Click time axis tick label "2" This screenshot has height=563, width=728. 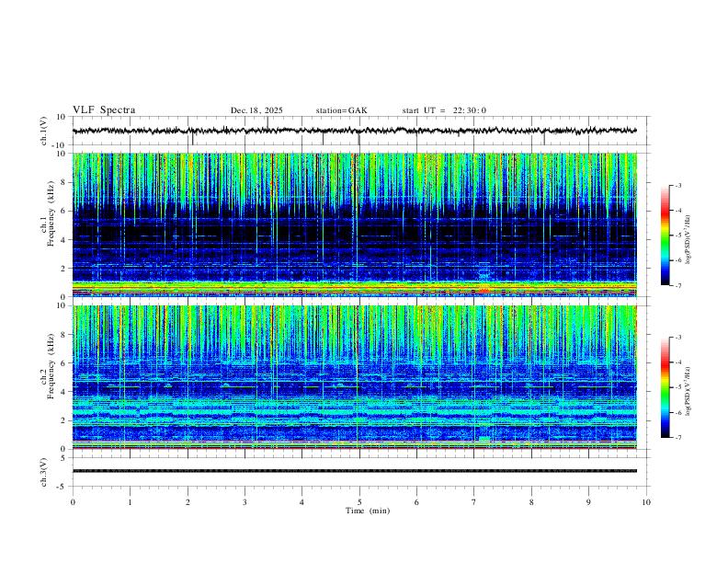coord(188,502)
